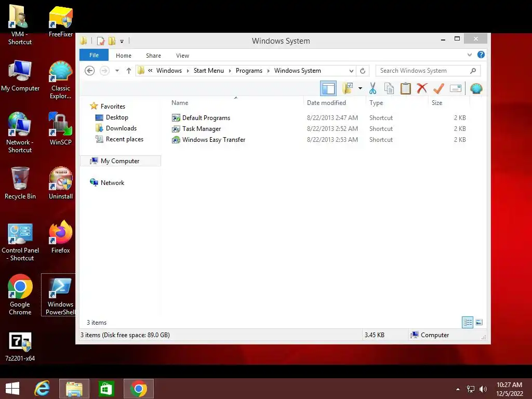Viewport: 532px width, 399px height.
Task: Open the blue Help question mark
Action: tap(481, 55)
